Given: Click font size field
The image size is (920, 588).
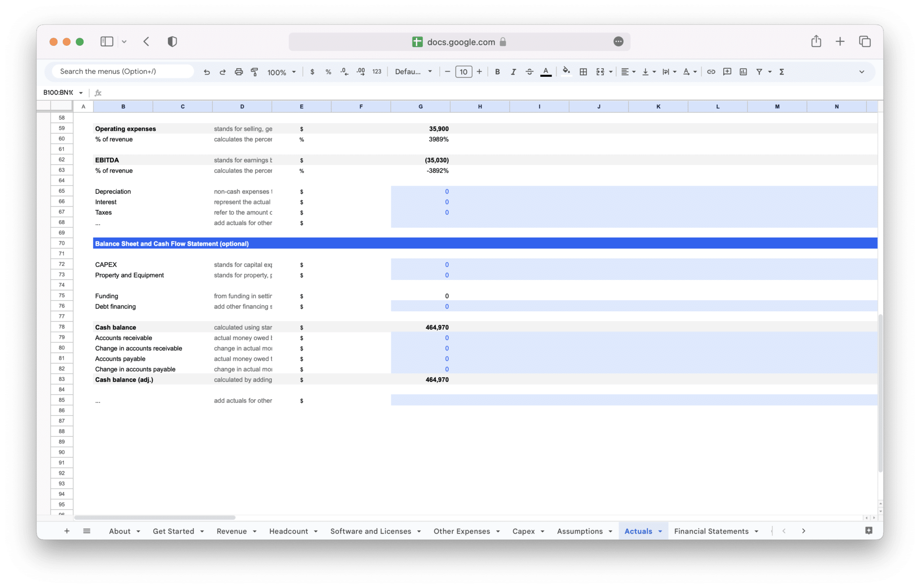Looking at the screenshot, I should [464, 72].
